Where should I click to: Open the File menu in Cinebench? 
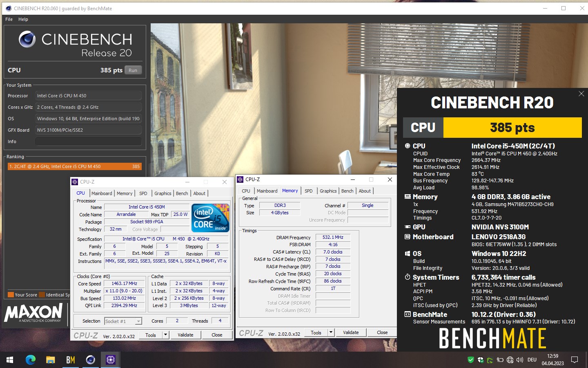[9, 19]
